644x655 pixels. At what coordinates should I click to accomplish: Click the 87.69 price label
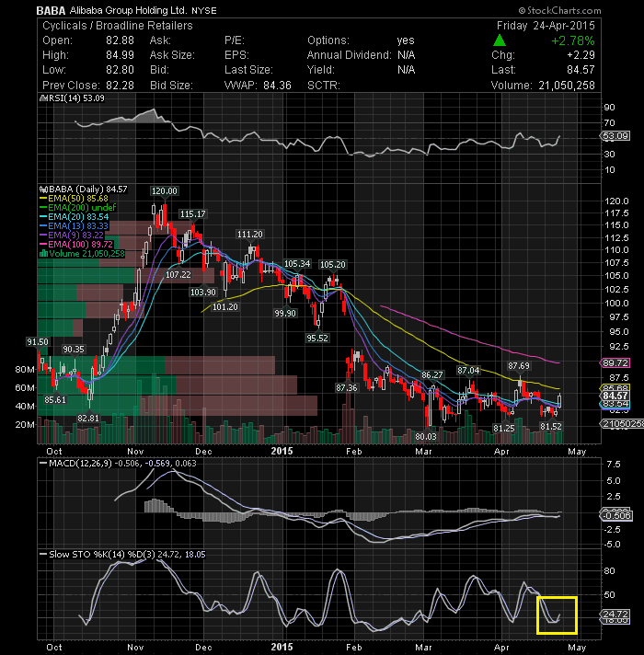[519, 366]
